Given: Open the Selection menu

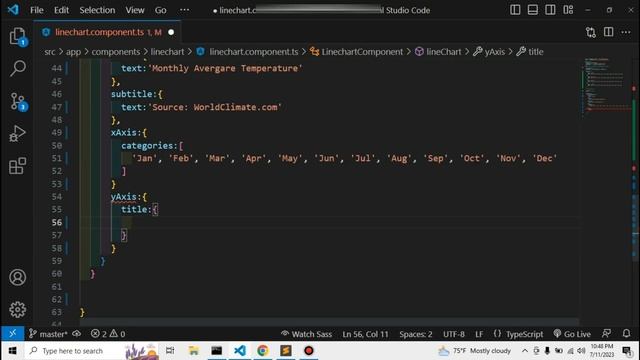Looking at the screenshot, I should click(97, 10).
